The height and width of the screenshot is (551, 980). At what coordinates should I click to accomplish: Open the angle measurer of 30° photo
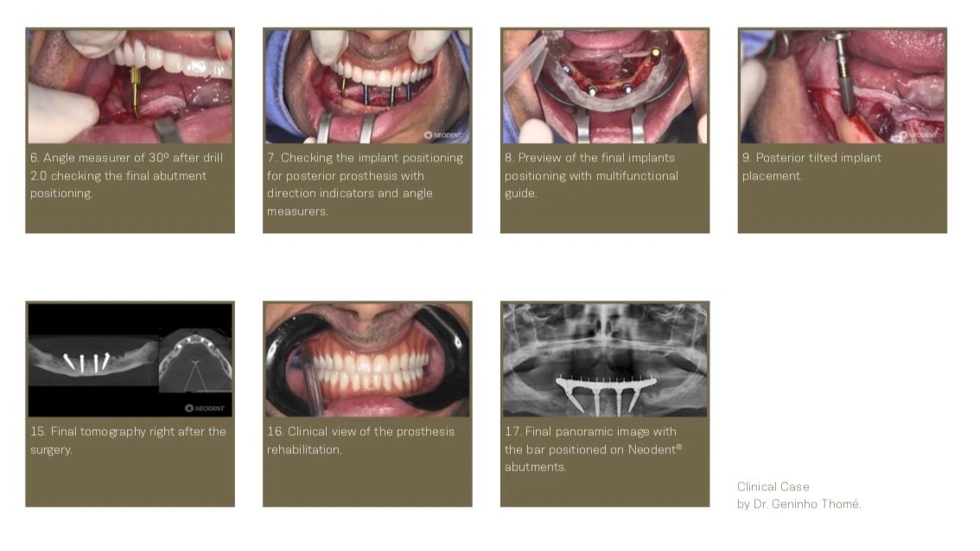[x=130, y=86]
